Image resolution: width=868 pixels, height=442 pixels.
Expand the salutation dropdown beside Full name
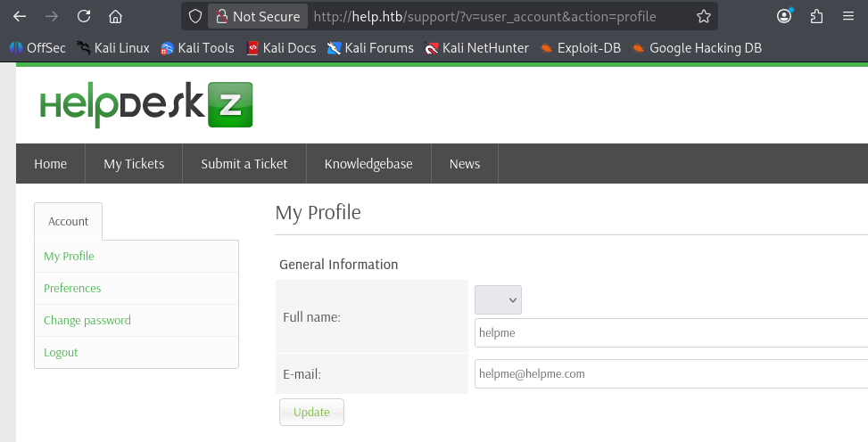pyautogui.click(x=498, y=300)
